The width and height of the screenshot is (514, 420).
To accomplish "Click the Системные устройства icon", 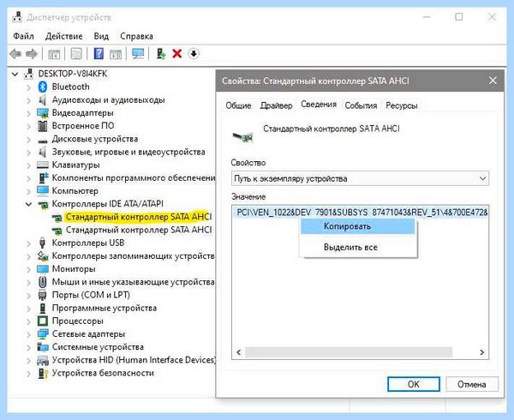I will pos(43,347).
